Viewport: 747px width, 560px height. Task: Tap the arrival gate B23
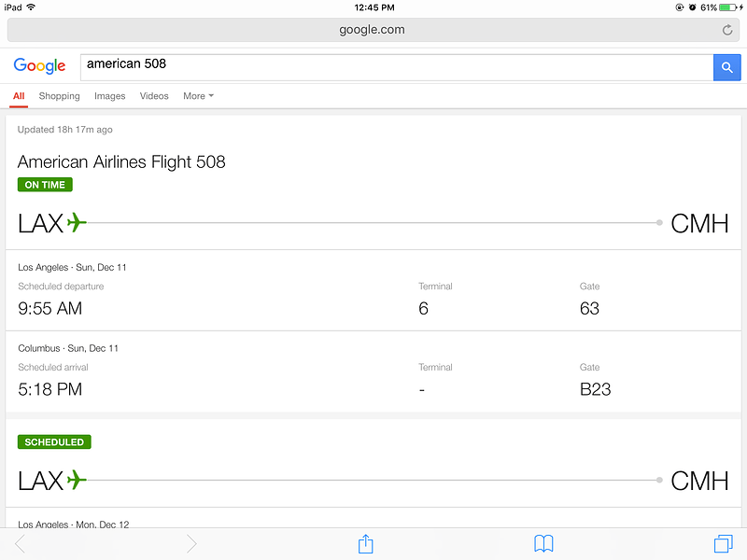click(x=595, y=389)
